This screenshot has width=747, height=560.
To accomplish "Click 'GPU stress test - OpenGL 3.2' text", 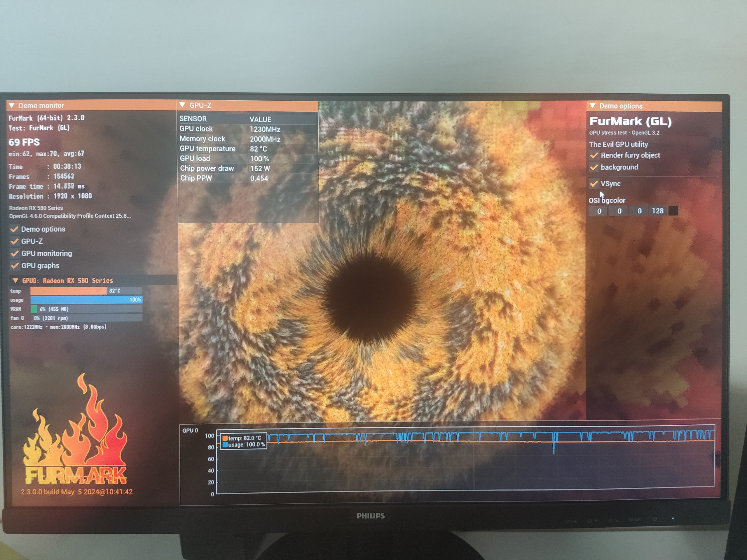I will point(624,133).
